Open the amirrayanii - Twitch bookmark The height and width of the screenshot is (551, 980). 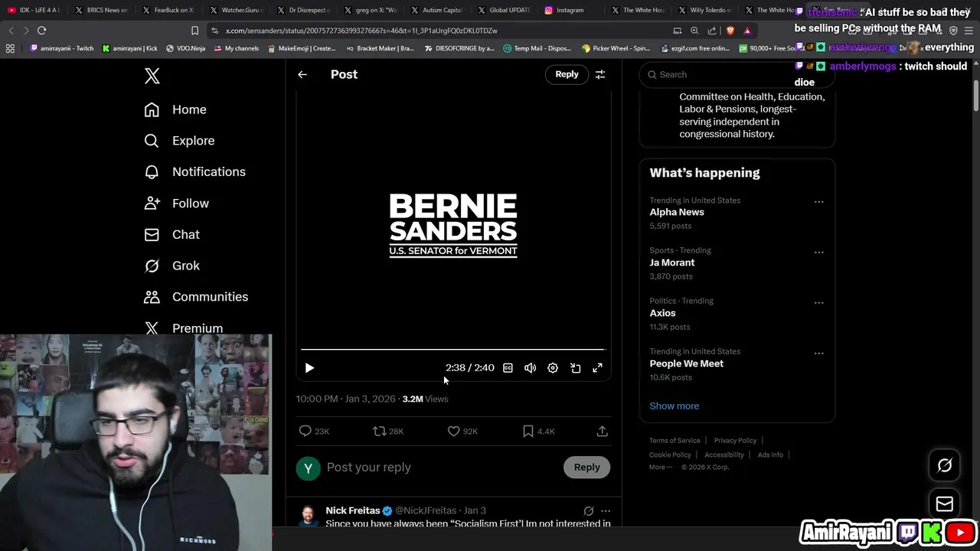pos(61,48)
